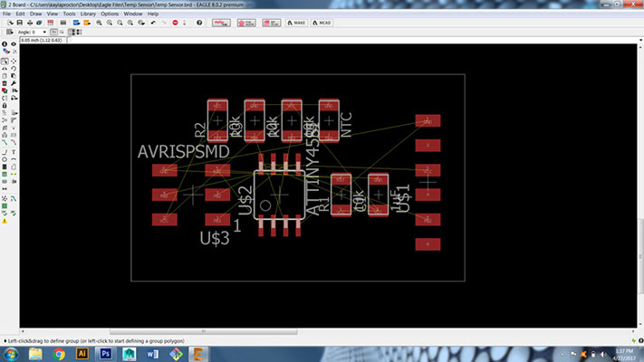Image resolution: width=644 pixels, height=362 pixels.
Task: Select the Ratsnest tool
Action: (x=5, y=199)
